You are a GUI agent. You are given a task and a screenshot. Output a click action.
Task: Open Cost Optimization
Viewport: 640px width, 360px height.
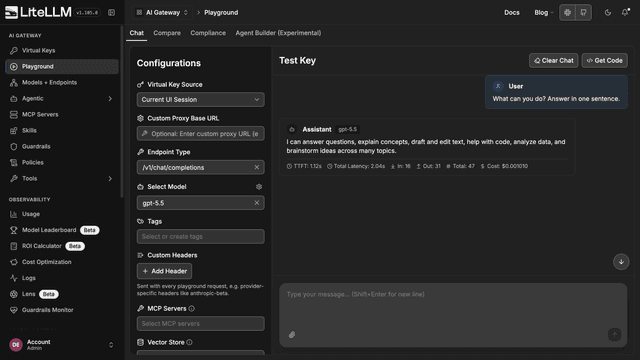coord(62,262)
